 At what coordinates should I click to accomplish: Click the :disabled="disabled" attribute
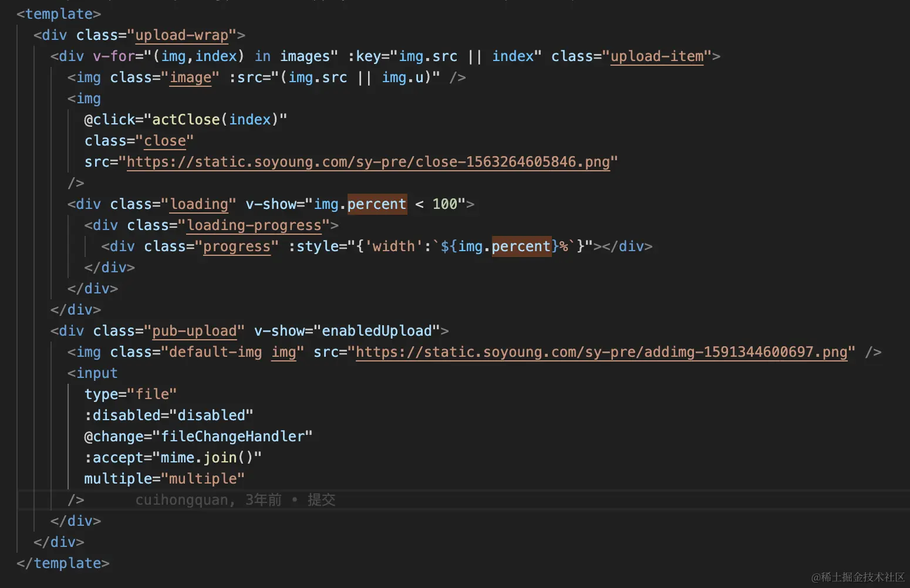coord(168,415)
